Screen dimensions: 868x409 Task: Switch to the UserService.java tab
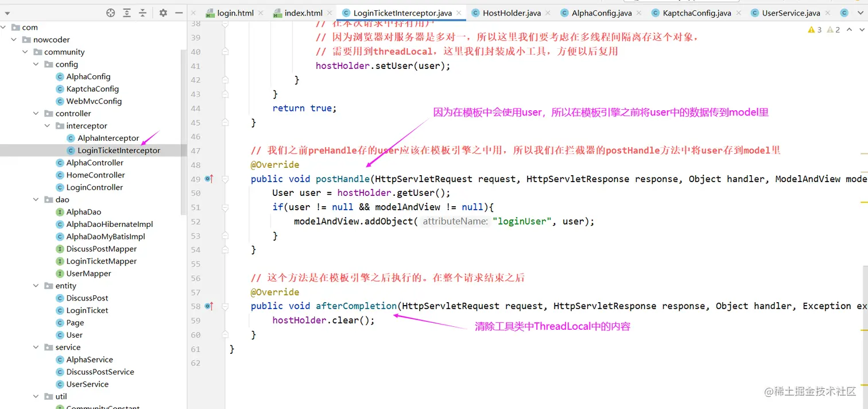click(791, 13)
